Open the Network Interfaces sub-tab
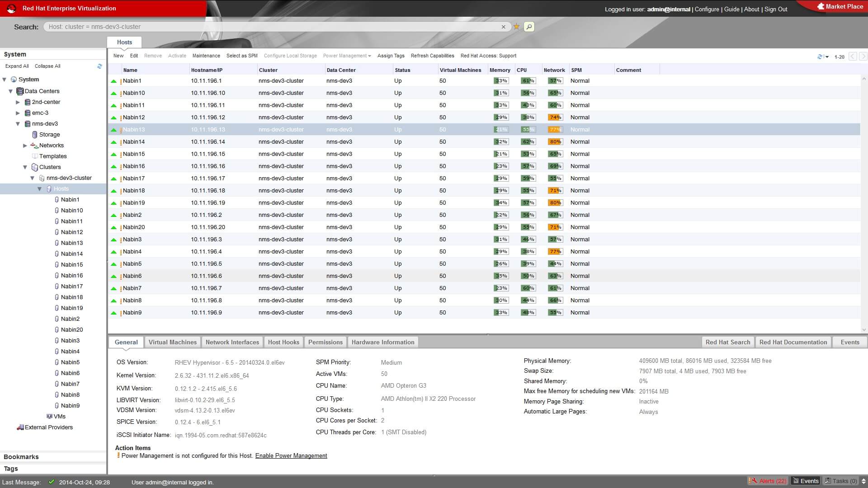 pyautogui.click(x=232, y=342)
